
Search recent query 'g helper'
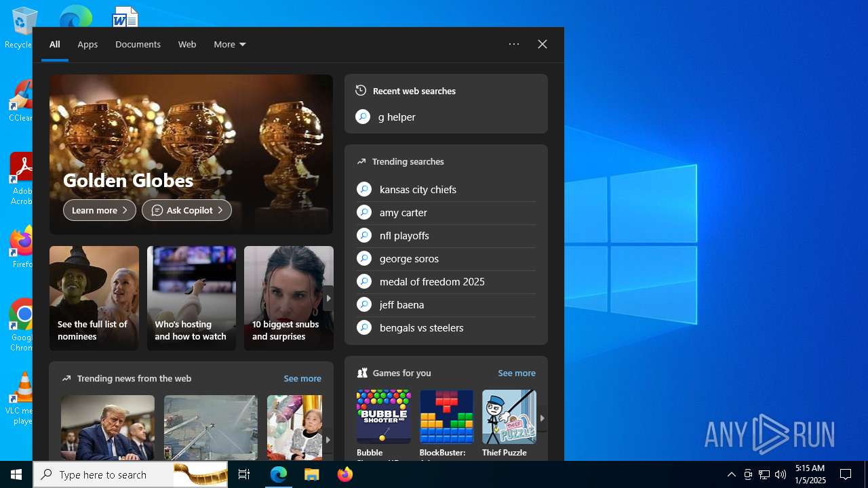[446, 117]
